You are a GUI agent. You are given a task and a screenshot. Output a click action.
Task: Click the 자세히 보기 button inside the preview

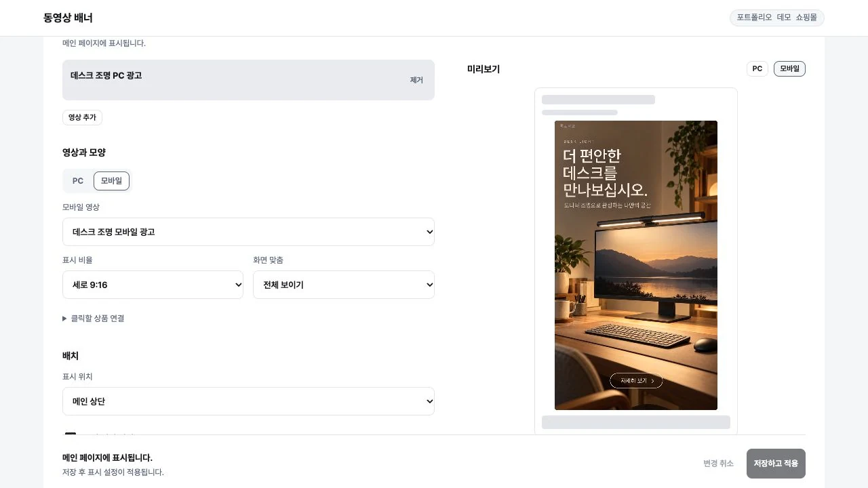[x=636, y=381]
